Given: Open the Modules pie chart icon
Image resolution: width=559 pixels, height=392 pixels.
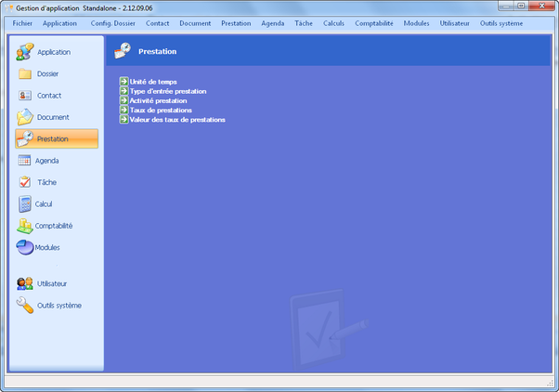Looking at the screenshot, I should pyautogui.click(x=25, y=247).
